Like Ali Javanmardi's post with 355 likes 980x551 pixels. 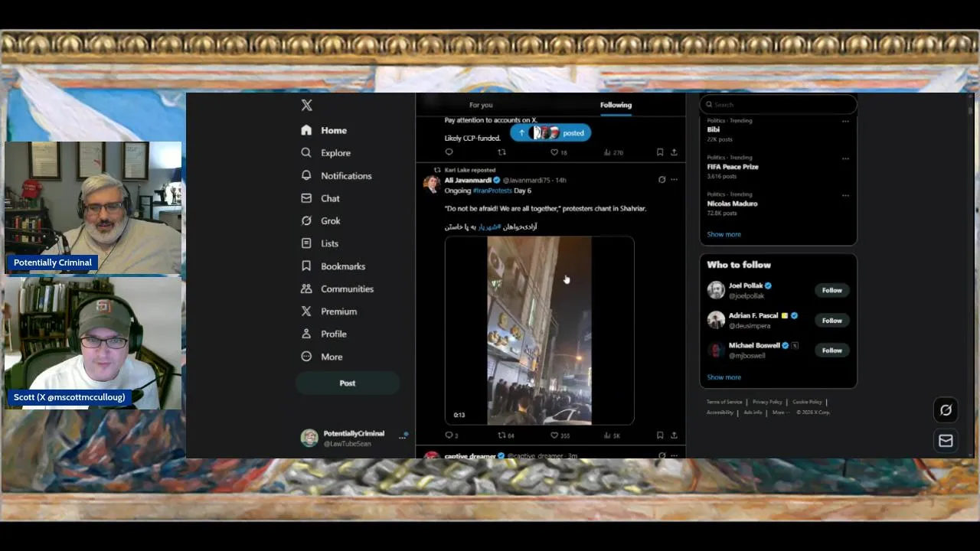[x=560, y=435]
